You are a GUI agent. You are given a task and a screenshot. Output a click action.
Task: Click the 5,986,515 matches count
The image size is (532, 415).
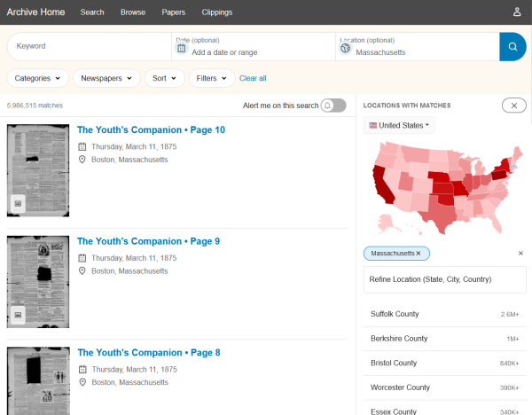point(35,106)
